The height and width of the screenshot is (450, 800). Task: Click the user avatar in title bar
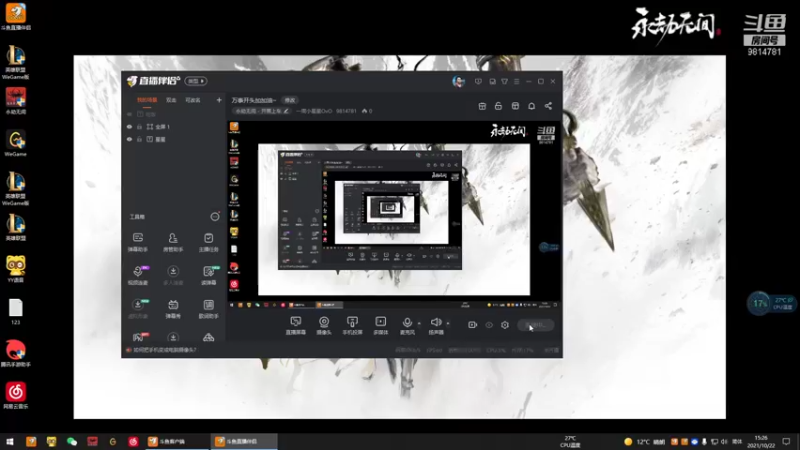458,82
